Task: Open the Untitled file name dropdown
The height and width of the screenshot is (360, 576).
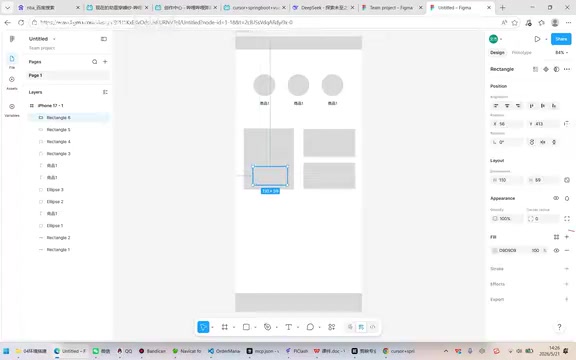Action: (x=54, y=39)
